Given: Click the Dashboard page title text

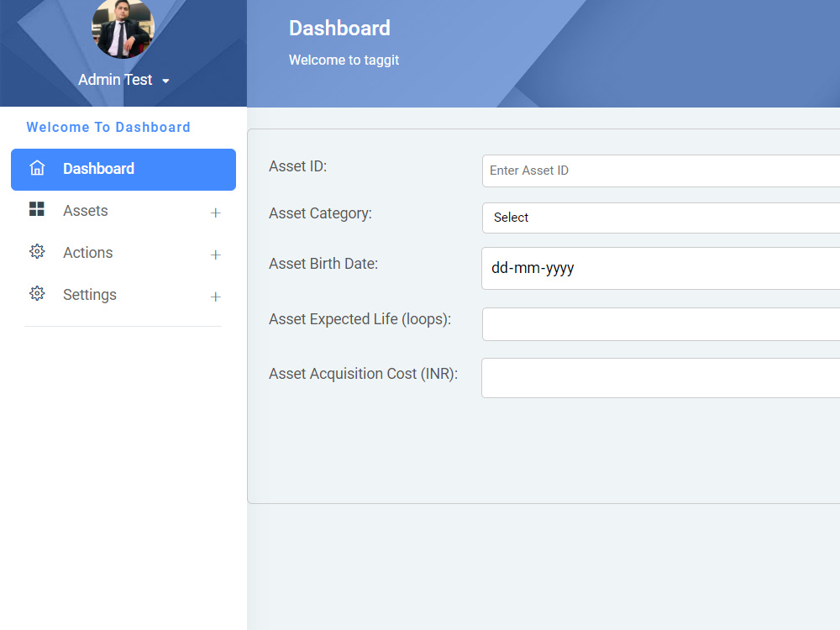Looking at the screenshot, I should click(339, 28).
